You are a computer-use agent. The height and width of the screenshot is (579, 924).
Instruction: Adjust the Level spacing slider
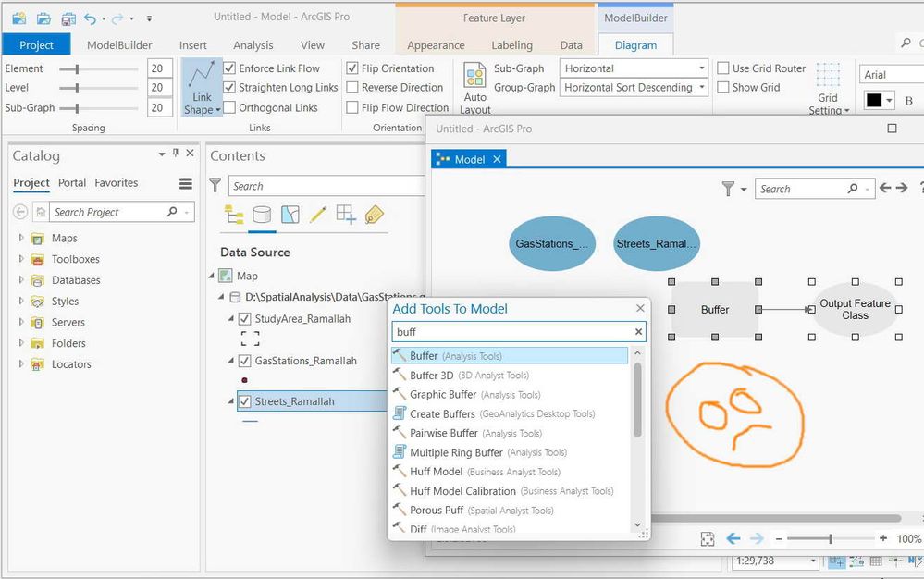77,88
